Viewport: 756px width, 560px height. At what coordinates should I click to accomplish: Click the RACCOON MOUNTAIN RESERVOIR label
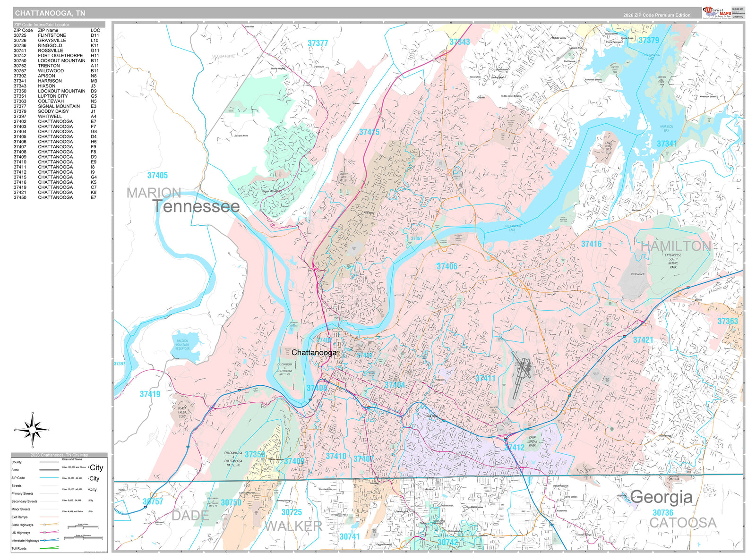pos(182,345)
